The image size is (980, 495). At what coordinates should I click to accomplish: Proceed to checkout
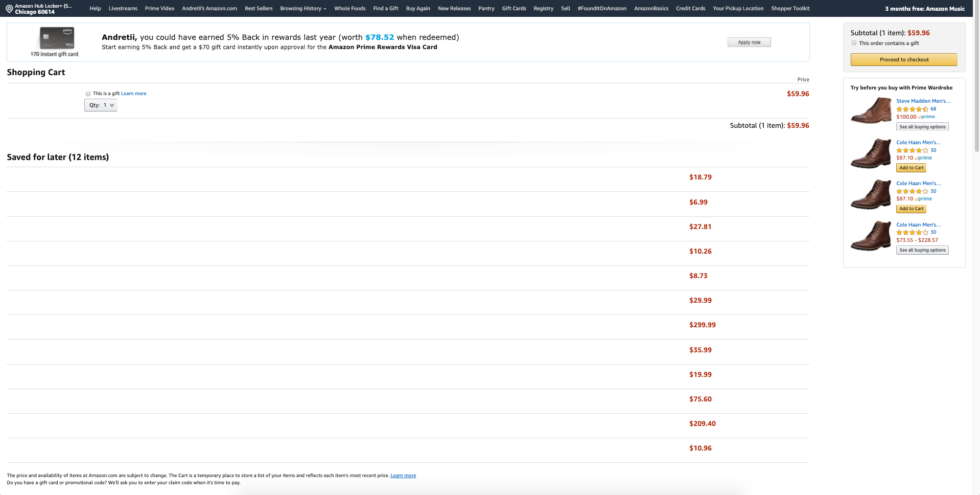pos(904,60)
